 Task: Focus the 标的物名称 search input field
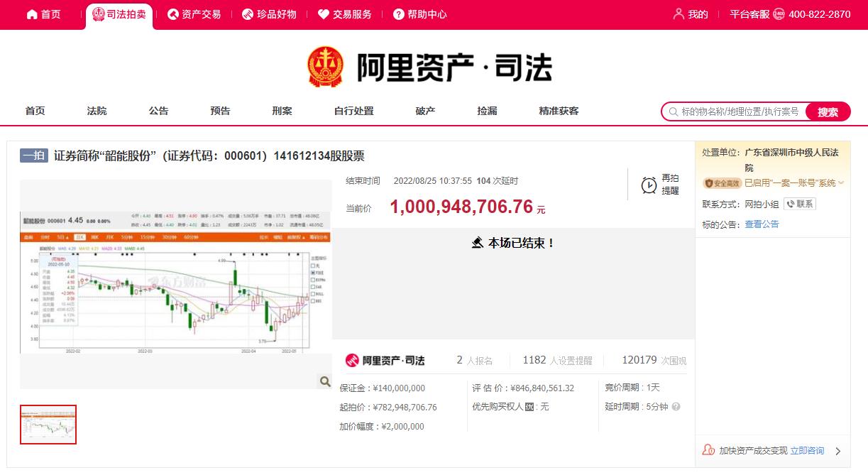[x=742, y=111]
